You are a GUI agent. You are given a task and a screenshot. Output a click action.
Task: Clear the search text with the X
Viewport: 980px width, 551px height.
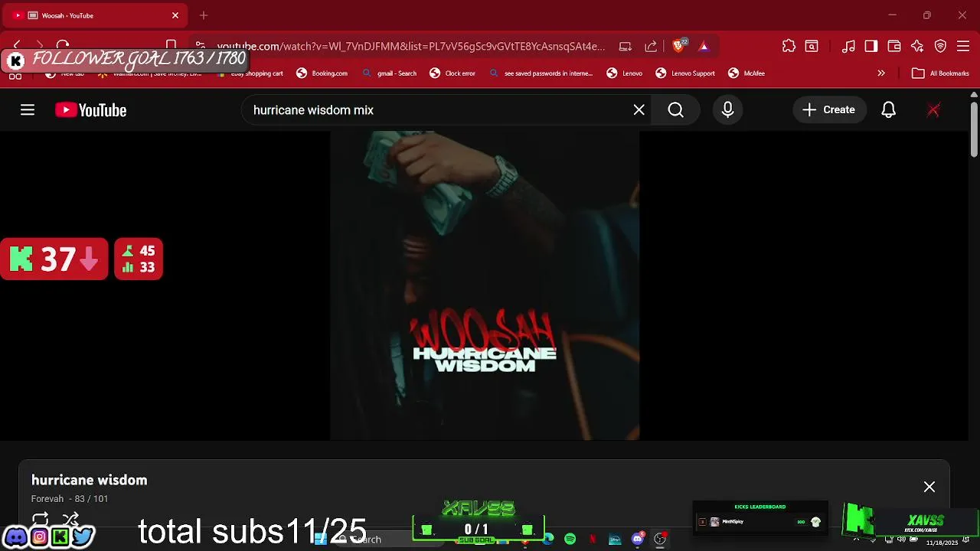click(639, 110)
